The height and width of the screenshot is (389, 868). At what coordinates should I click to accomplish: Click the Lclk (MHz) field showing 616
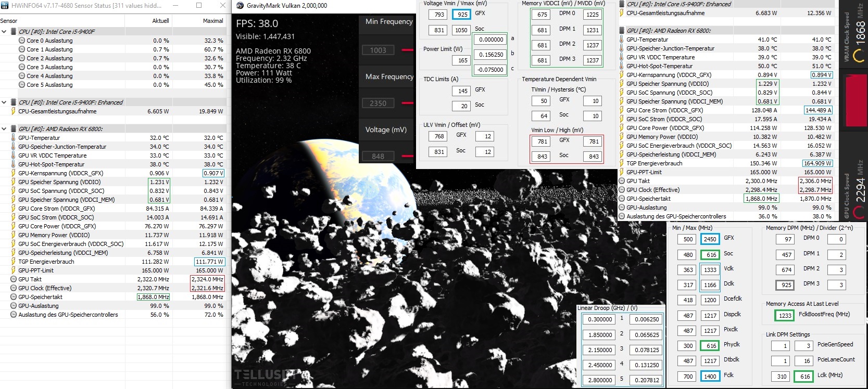pyautogui.click(x=804, y=377)
